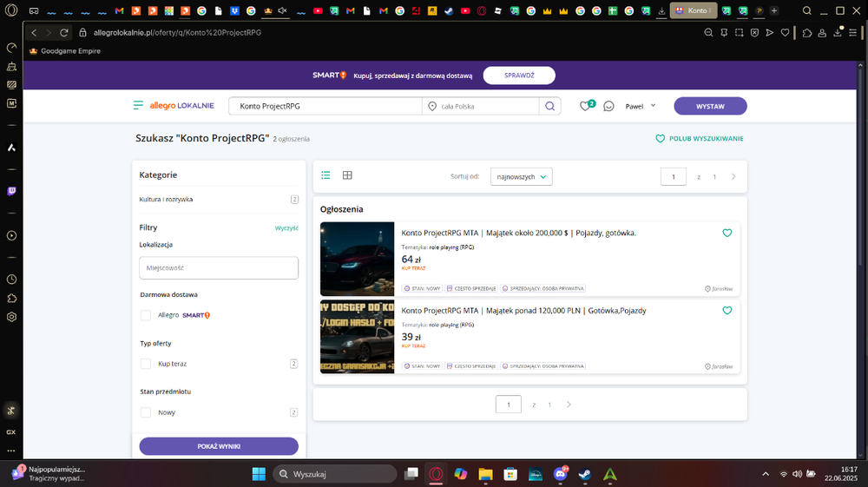Open messages chat bubble icon
868x487 pixels.
pos(608,106)
